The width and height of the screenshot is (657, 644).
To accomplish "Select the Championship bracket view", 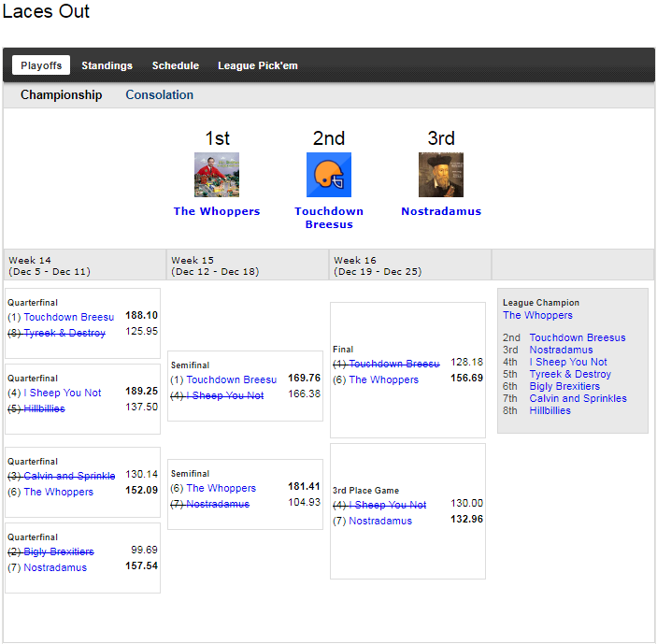I will pos(62,94).
